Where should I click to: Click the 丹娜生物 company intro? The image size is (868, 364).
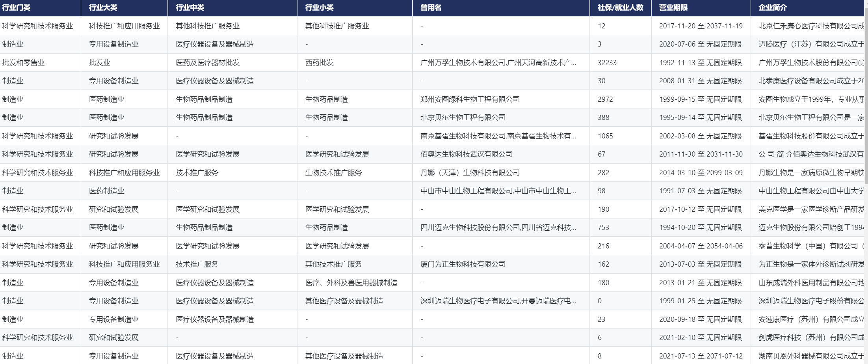pos(811,172)
